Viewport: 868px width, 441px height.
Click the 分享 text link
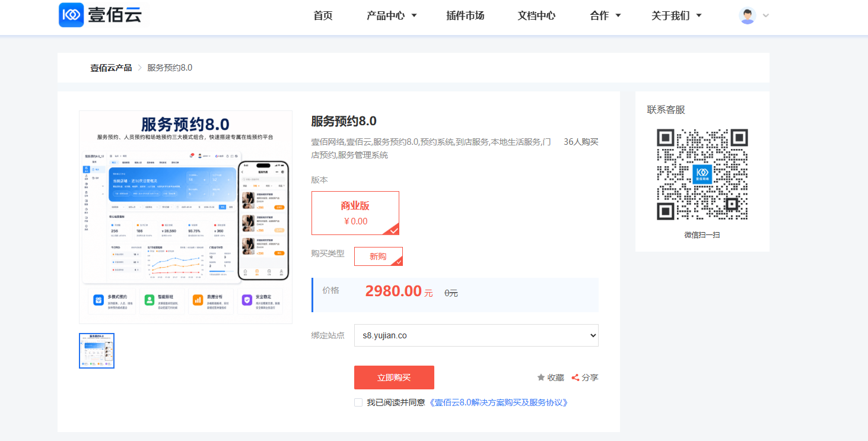(590, 377)
